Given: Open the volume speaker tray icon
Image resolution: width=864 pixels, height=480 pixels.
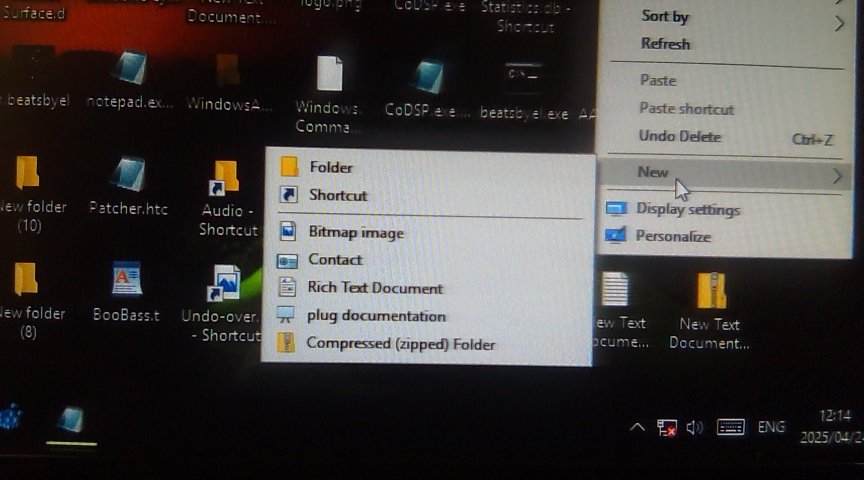Looking at the screenshot, I should 694,427.
